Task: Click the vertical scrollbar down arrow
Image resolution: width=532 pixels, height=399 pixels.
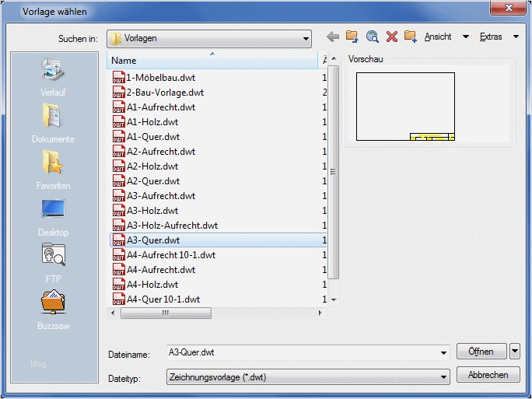Action: tap(334, 299)
